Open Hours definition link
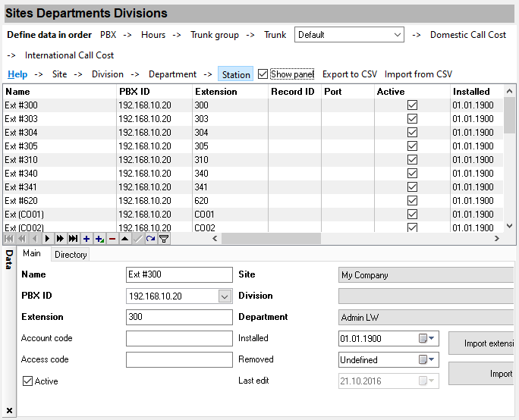This screenshot has height=420, width=519. click(x=153, y=35)
